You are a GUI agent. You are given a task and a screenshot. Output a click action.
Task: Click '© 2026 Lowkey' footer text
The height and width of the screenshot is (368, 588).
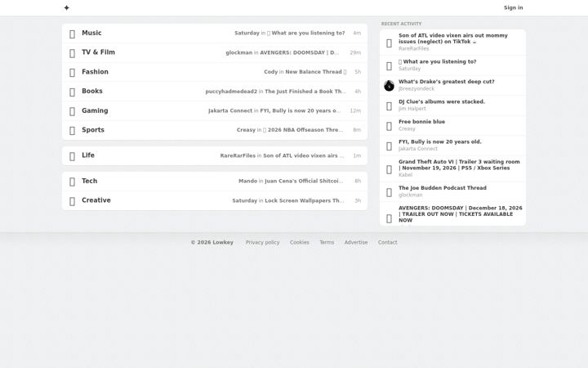tap(212, 243)
